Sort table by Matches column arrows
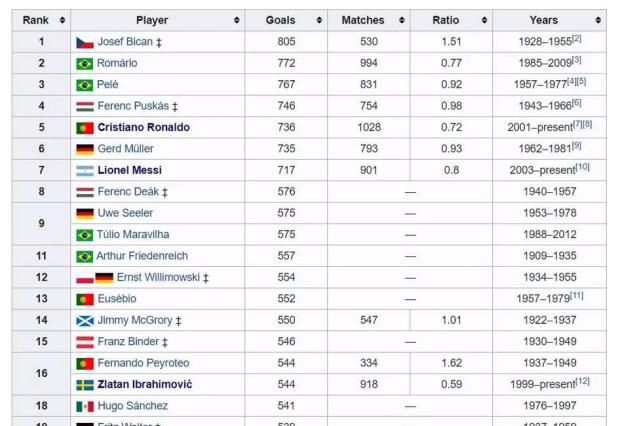The width and height of the screenshot is (640, 426). [x=400, y=20]
